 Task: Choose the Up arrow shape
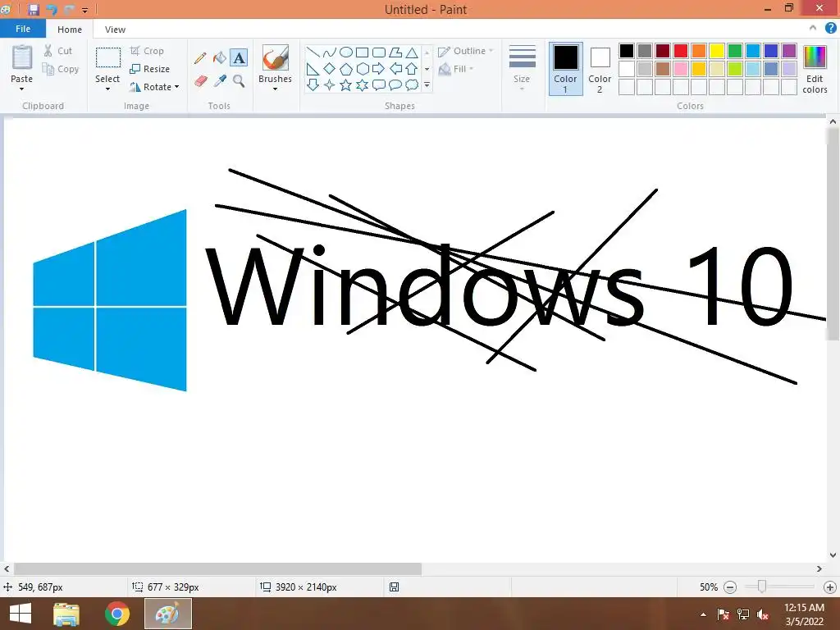(412, 69)
